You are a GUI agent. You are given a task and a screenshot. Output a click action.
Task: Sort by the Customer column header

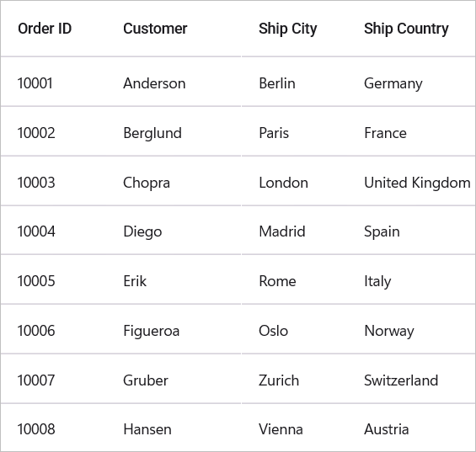(155, 29)
